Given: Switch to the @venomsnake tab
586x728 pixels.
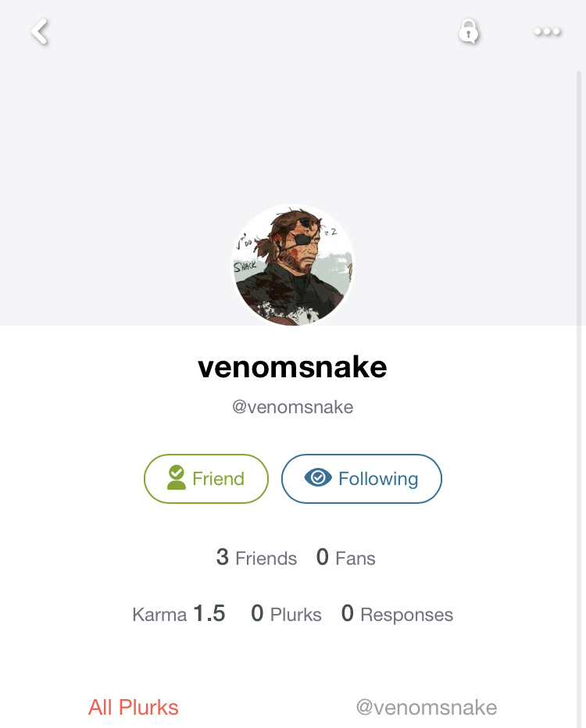Looking at the screenshot, I should (x=427, y=708).
